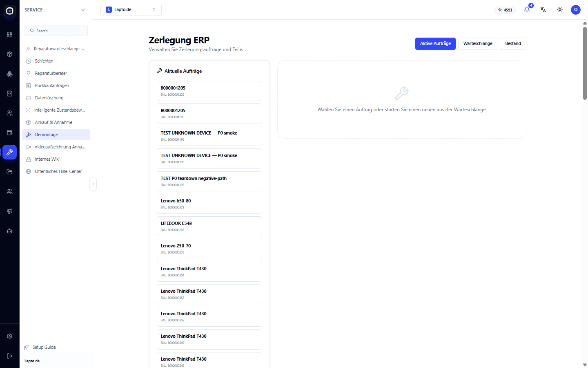This screenshot has width=588, height=368.
Task: Pin the SERVICE sidebar with the pin icon
Action: click(x=83, y=10)
